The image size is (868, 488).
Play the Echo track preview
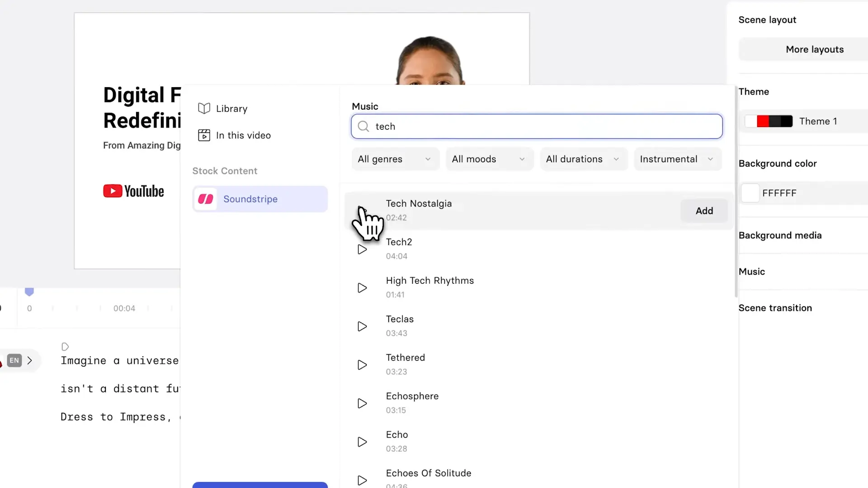coord(362,442)
